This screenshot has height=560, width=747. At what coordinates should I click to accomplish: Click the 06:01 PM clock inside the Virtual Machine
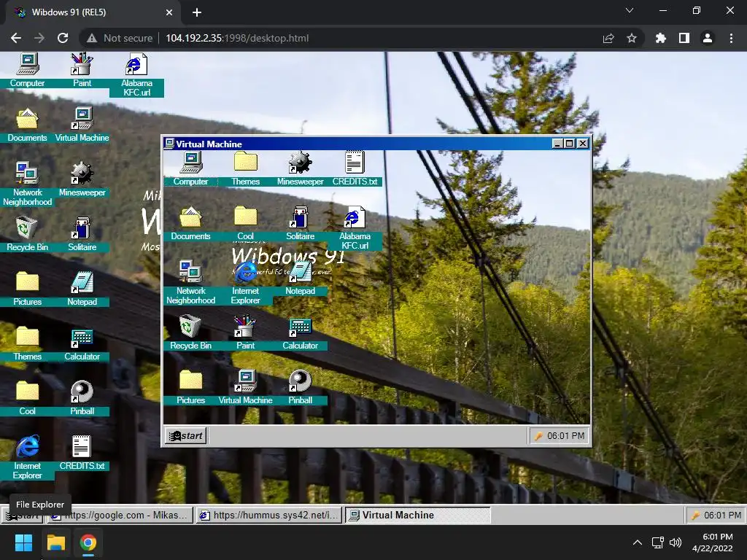559,436
